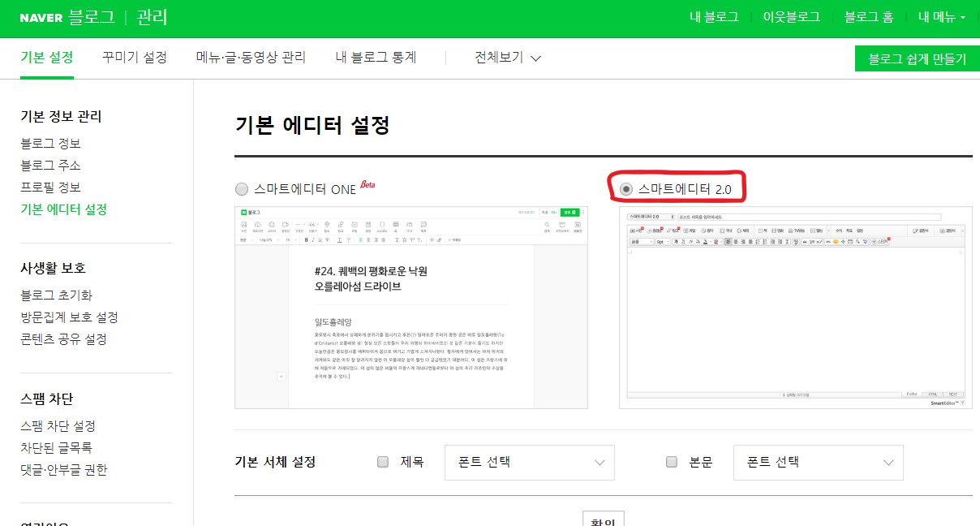Expand the 내 메뉴 dropdown

[942, 17]
